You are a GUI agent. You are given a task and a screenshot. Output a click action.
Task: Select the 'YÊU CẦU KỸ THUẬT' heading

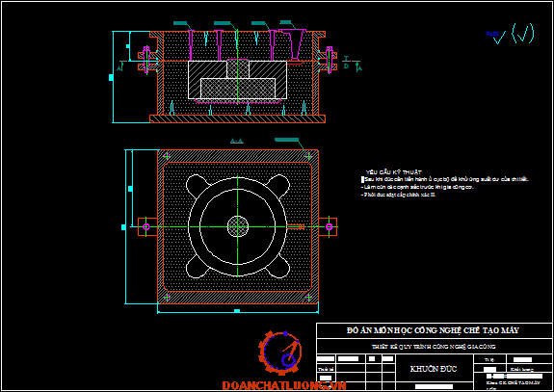(394, 172)
